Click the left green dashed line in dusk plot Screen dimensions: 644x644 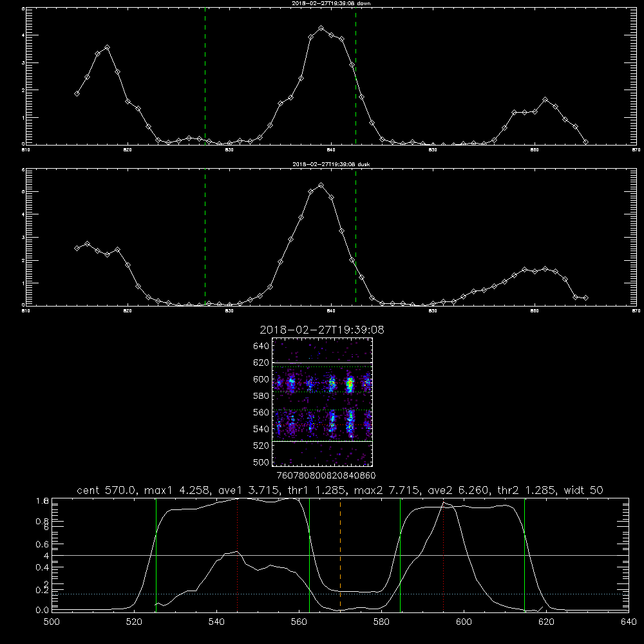tap(205, 237)
